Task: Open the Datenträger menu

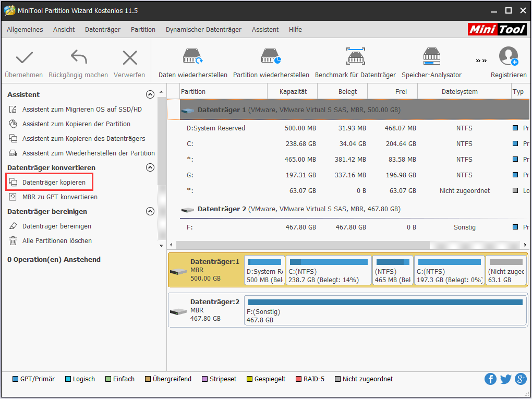Action: [x=103, y=30]
